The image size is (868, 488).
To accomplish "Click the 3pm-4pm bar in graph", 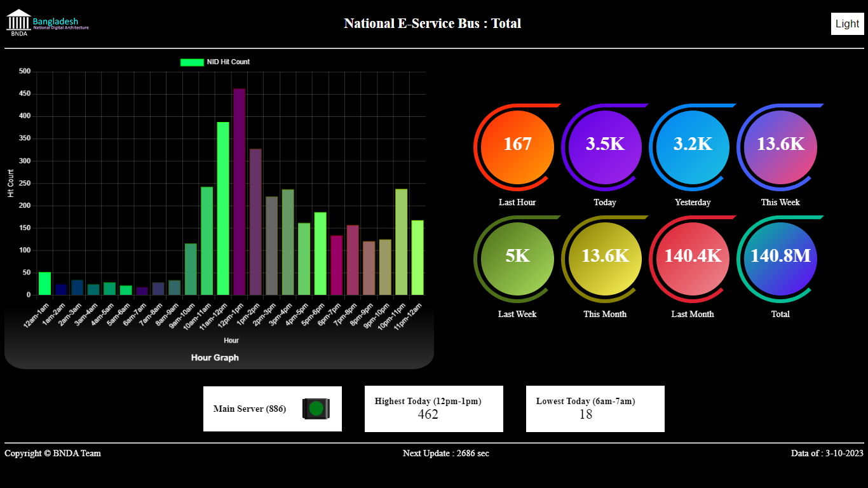I will (x=288, y=242).
